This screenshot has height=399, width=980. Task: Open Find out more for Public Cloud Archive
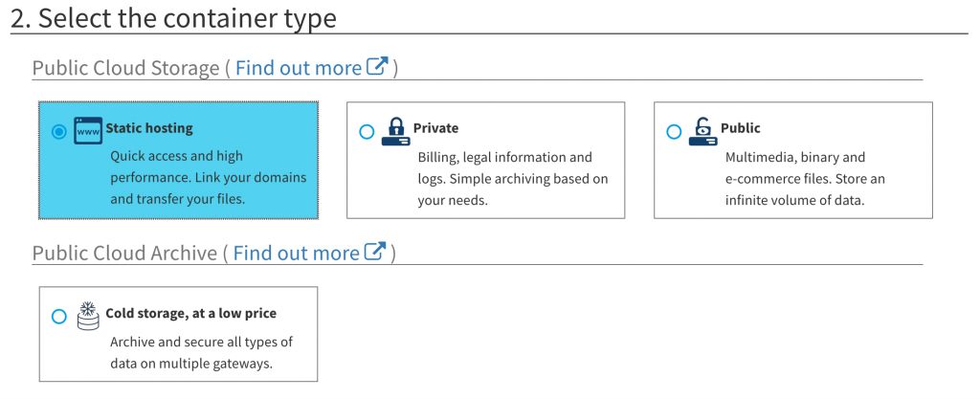(x=297, y=253)
